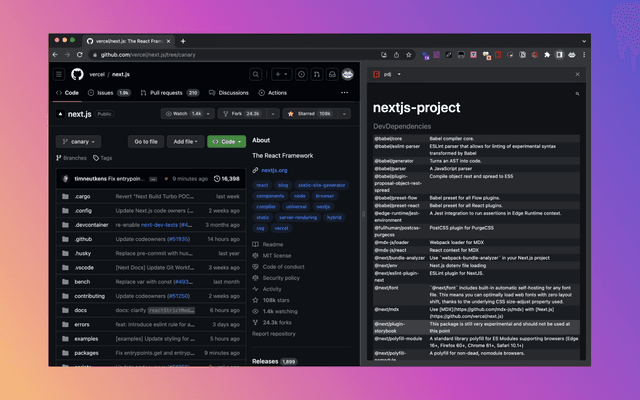
Task: Switch to the Pull requests tab
Action: 169,93
